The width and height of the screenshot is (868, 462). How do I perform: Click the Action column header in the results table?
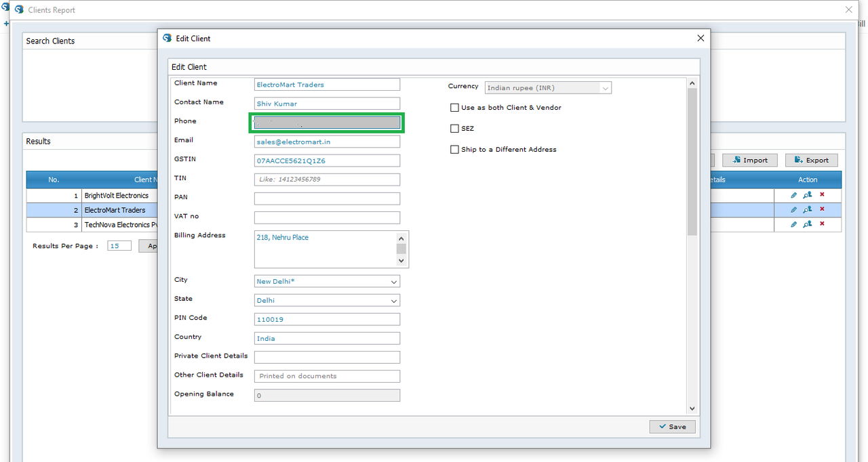[808, 180]
